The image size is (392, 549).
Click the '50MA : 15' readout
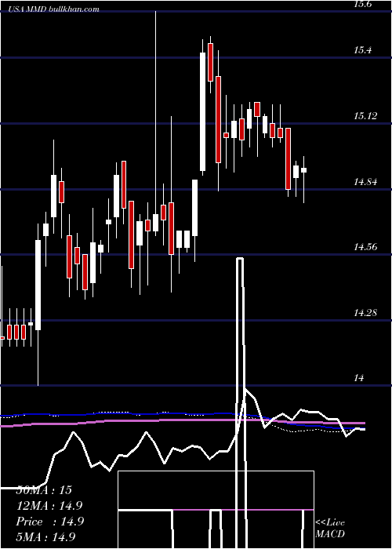pos(44,490)
